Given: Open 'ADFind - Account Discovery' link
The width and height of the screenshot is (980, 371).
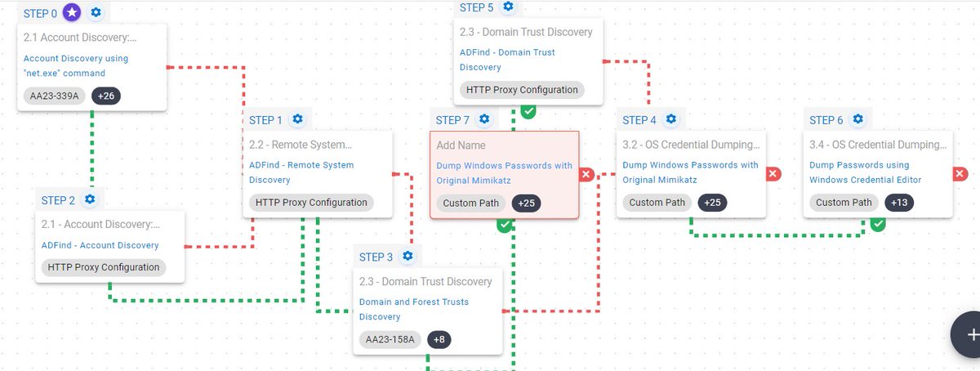Looking at the screenshot, I should click(x=100, y=245).
